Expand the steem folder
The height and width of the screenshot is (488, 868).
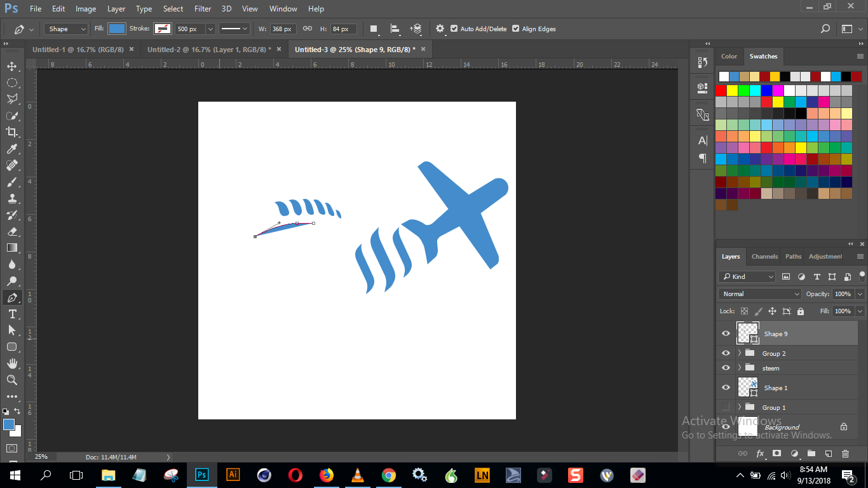coord(740,368)
